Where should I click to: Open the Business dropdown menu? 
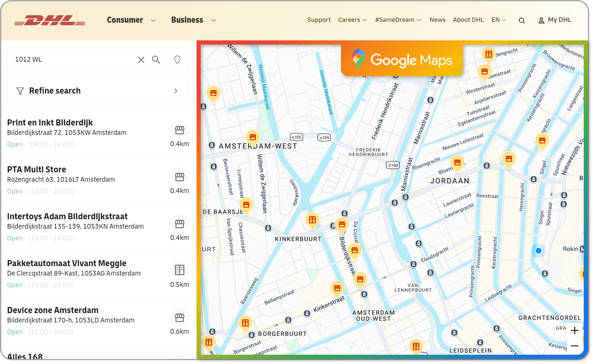tap(194, 20)
